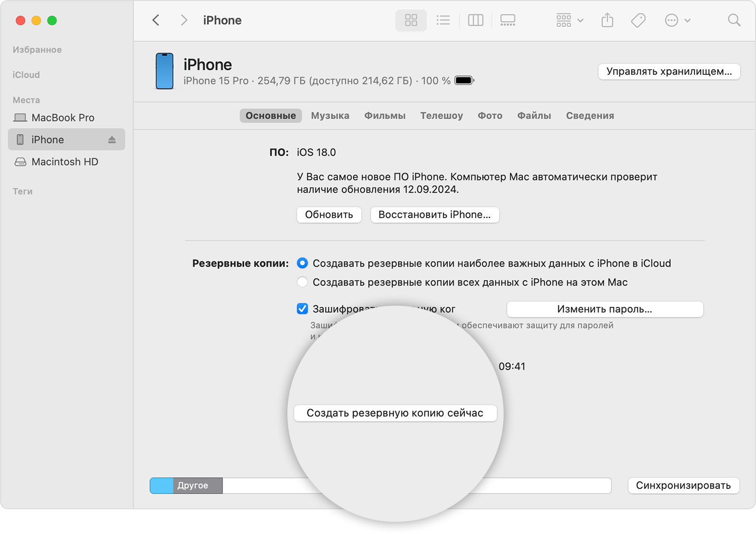
Task: Click the Share toolbar icon
Action: click(x=607, y=20)
